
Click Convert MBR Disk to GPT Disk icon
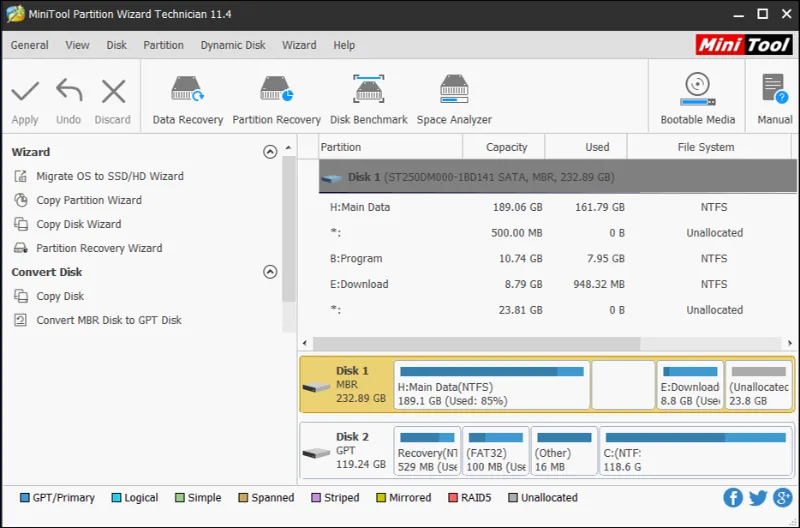[x=20, y=320]
